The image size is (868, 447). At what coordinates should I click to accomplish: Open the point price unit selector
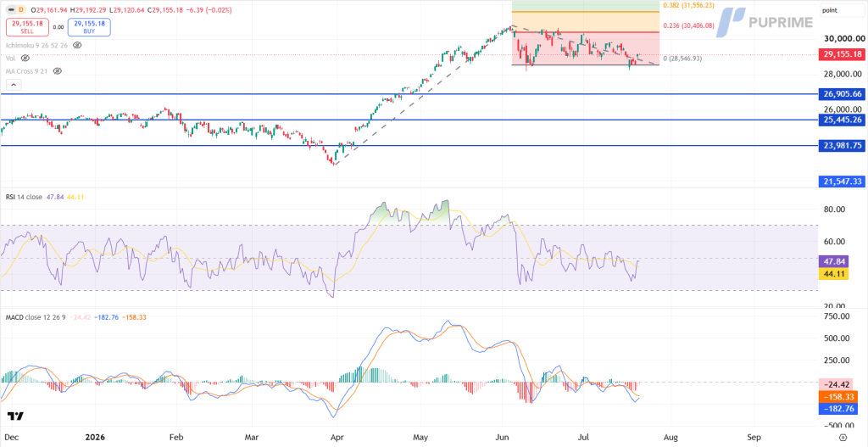(842, 10)
